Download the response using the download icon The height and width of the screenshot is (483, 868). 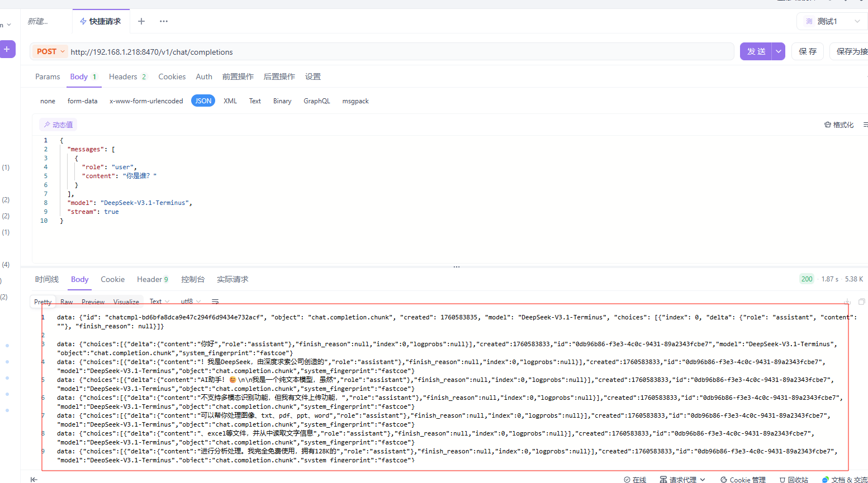pos(847,302)
